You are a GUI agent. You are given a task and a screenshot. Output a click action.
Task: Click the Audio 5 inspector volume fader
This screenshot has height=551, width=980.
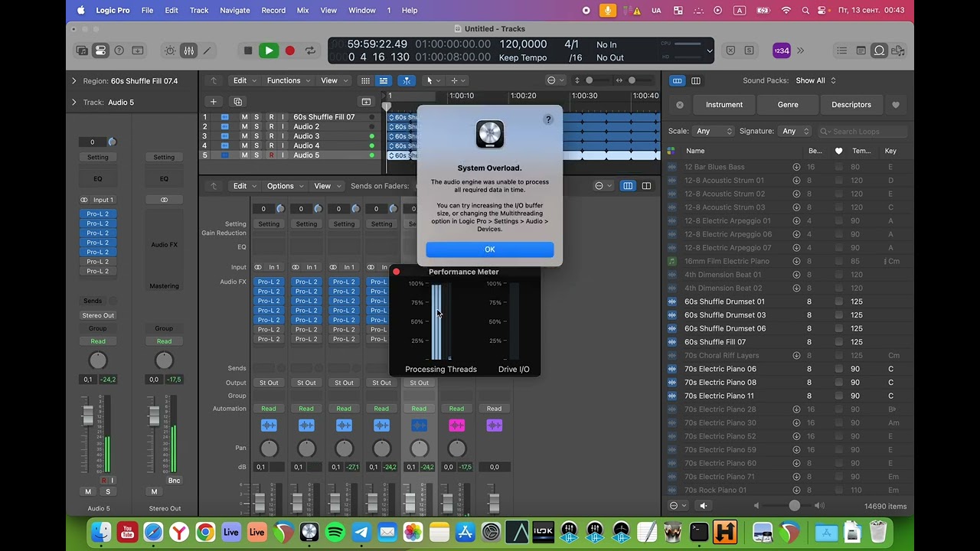coord(88,416)
